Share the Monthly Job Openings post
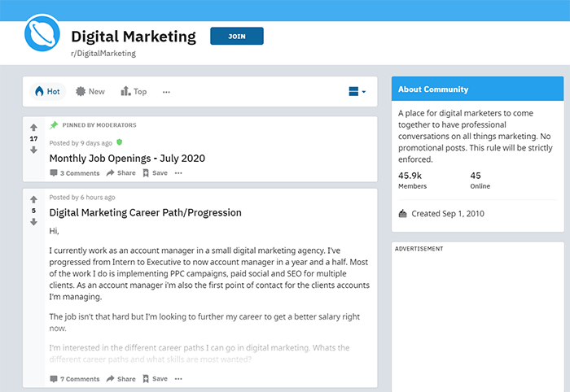Image resolution: width=570 pixels, height=392 pixels. pos(121,173)
